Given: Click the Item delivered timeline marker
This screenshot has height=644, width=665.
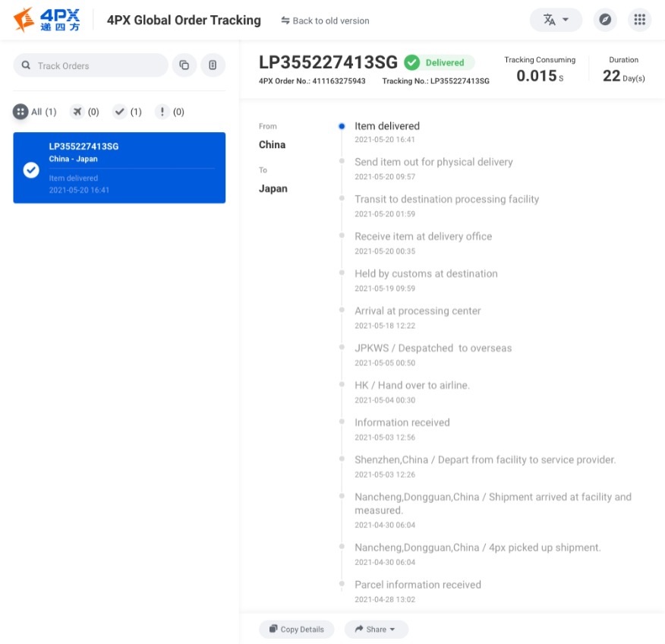Looking at the screenshot, I should point(342,126).
